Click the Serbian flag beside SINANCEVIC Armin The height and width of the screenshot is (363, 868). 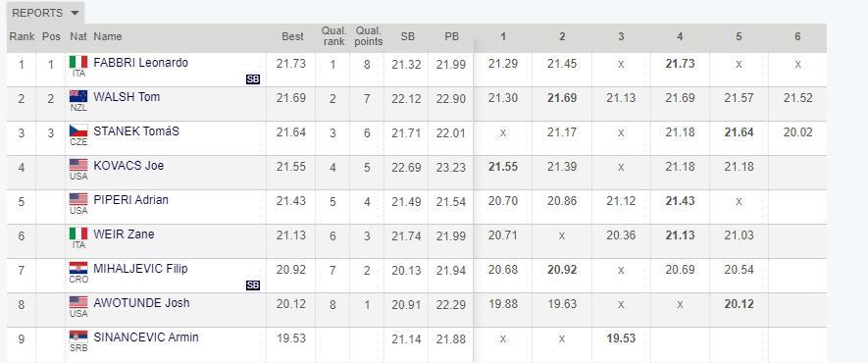tap(78, 337)
